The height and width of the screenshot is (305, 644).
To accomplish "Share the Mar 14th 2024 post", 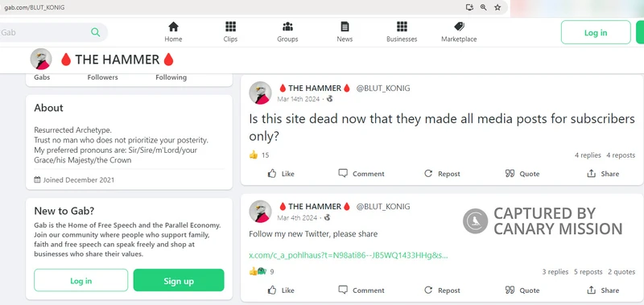I will 602,174.
